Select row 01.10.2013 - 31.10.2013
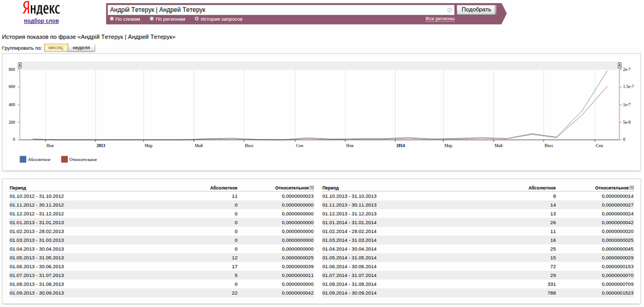 click(478, 196)
